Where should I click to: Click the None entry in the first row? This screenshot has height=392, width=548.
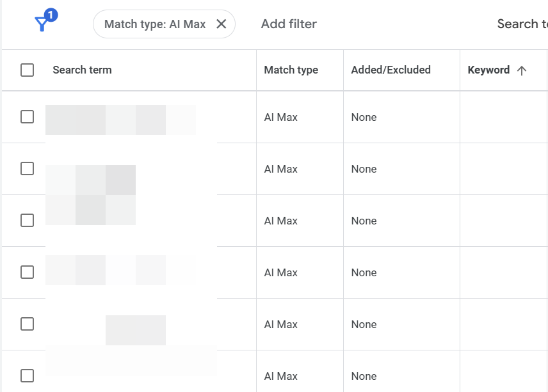coord(363,117)
